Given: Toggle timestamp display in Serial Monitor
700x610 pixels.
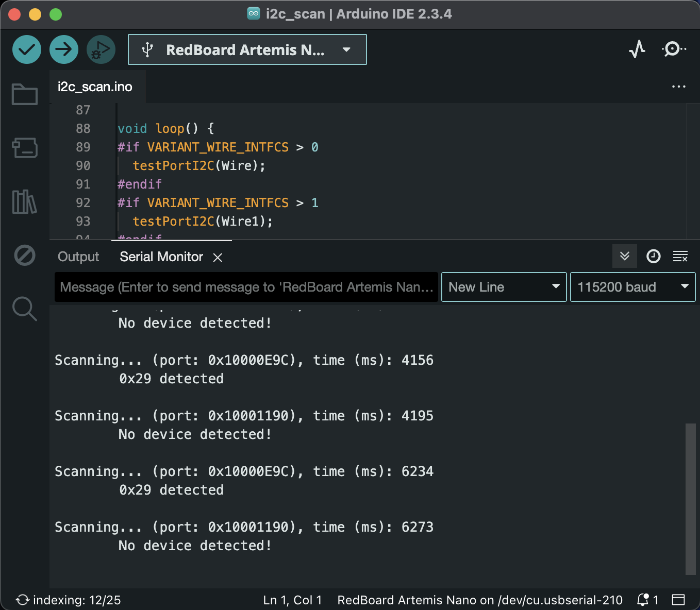Looking at the screenshot, I should tap(654, 256).
